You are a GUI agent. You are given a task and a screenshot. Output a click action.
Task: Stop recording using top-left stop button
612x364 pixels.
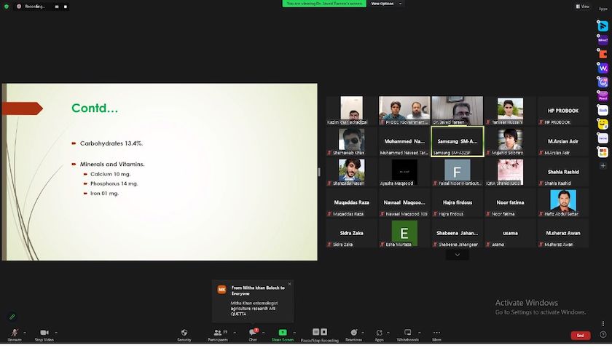[66, 6]
